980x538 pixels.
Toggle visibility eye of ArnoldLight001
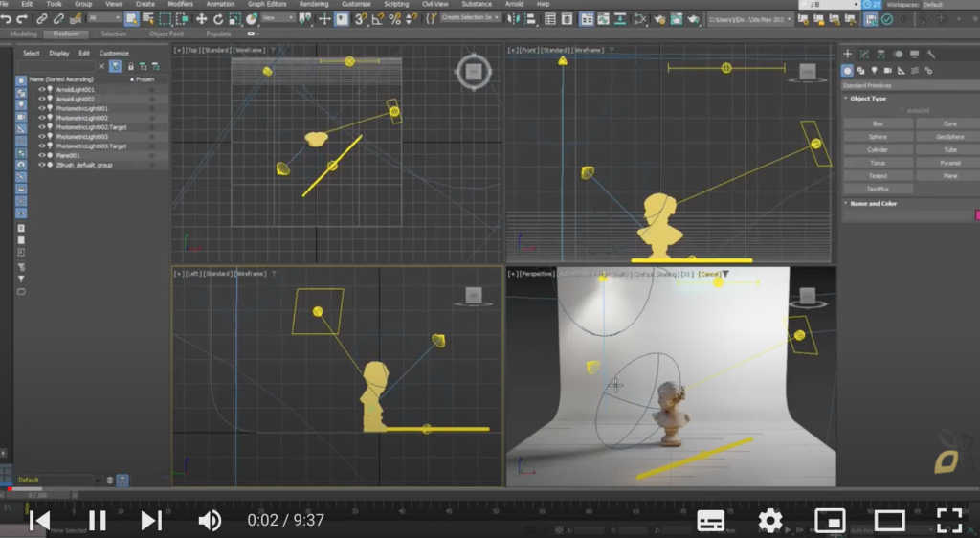(42, 89)
